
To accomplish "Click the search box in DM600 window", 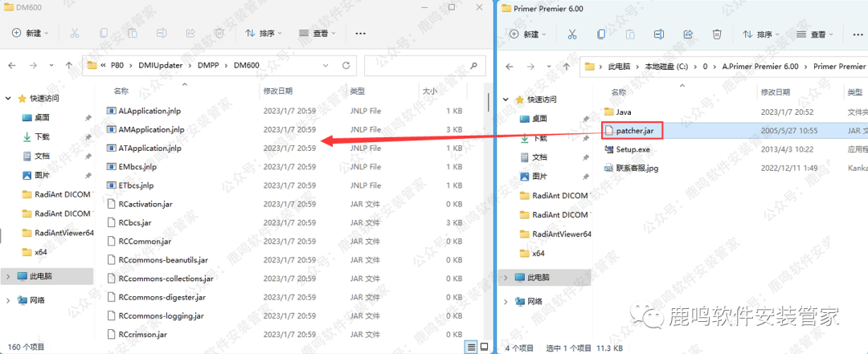I will tap(424, 65).
